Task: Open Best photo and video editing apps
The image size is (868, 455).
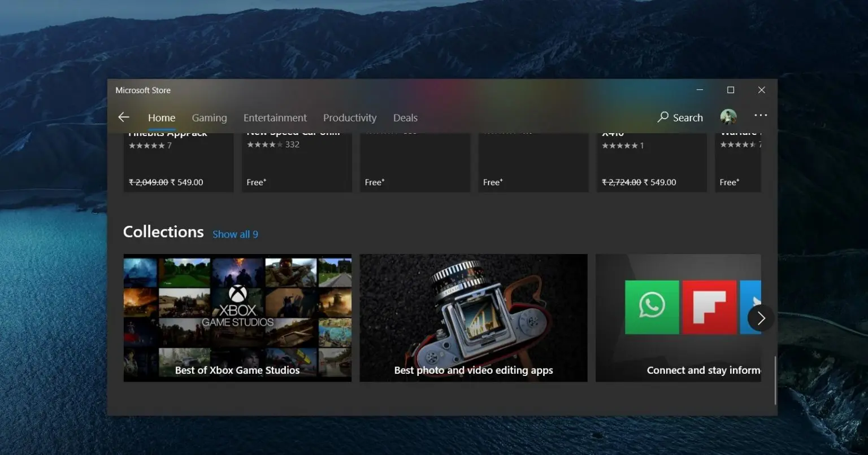Action: (x=474, y=318)
